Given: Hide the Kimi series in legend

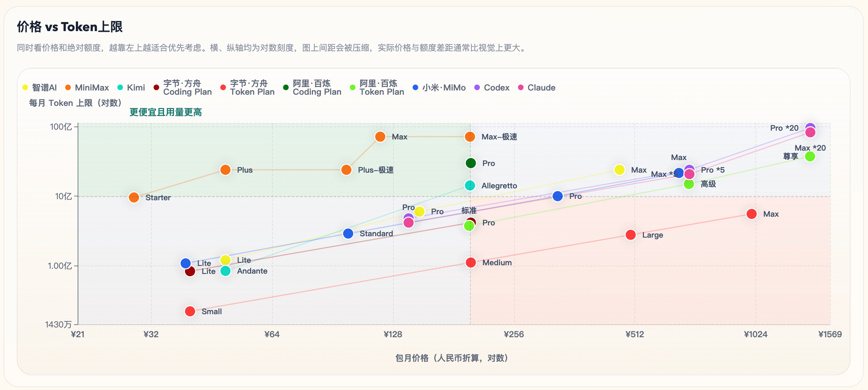Looking at the screenshot, I should [131, 88].
